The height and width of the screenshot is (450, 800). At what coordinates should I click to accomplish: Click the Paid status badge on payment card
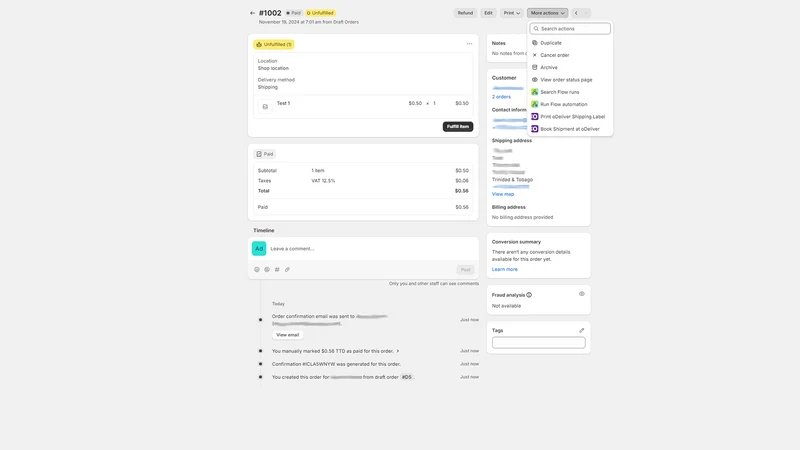click(x=265, y=154)
